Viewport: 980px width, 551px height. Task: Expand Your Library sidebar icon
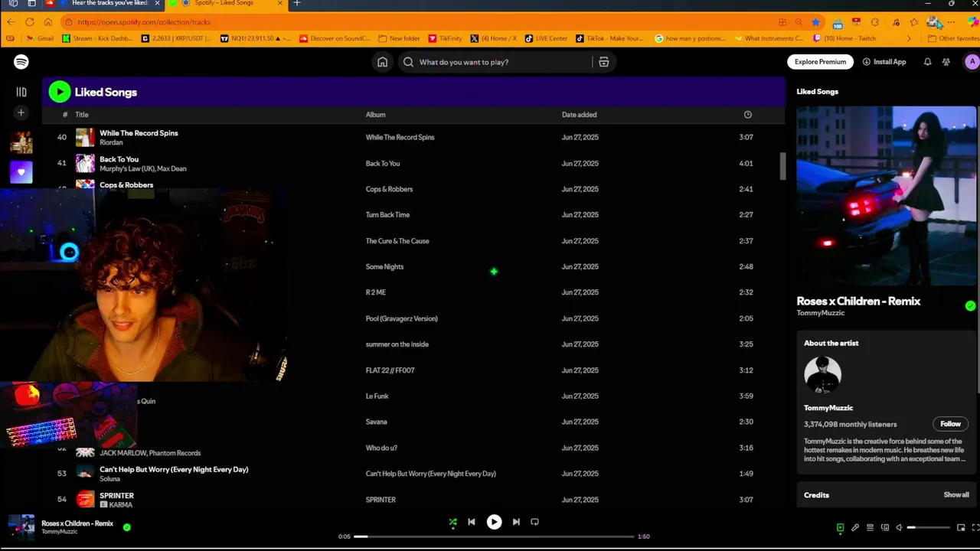(21, 92)
